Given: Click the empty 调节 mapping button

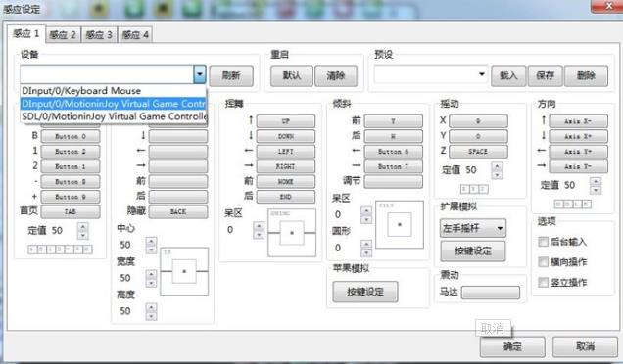Looking at the screenshot, I should (x=394, y=181).
